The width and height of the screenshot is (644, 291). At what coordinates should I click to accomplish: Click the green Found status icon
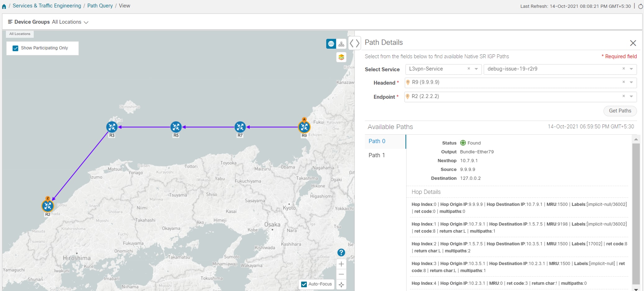(x=463, y=143)
